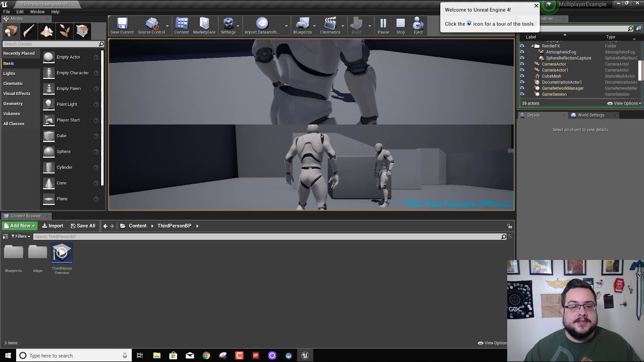
Task: Open Source Control toolbar button
Action: 151,26
